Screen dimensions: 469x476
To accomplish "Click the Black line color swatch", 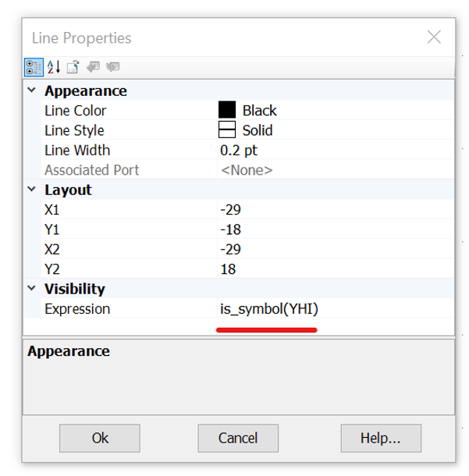I will [227, 110].
